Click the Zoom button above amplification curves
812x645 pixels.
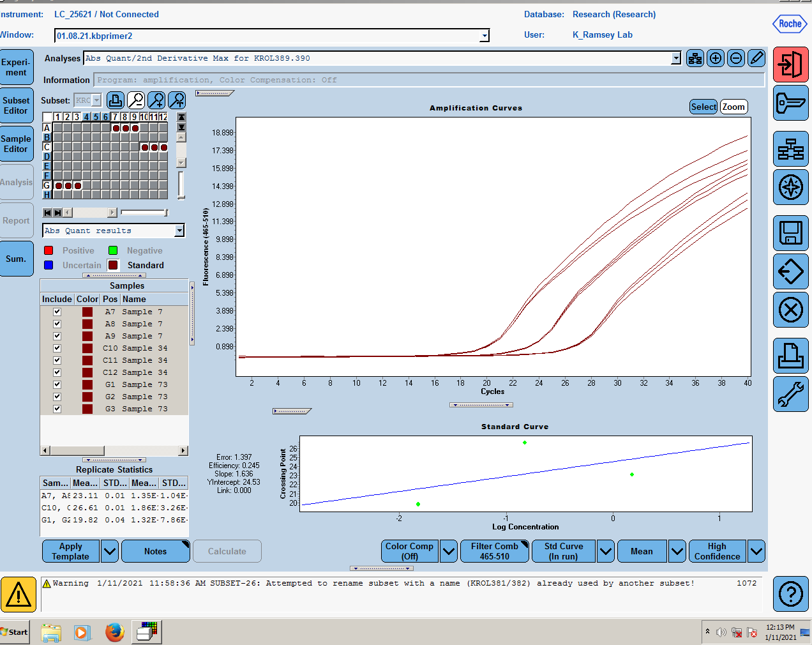coord(733,107)
